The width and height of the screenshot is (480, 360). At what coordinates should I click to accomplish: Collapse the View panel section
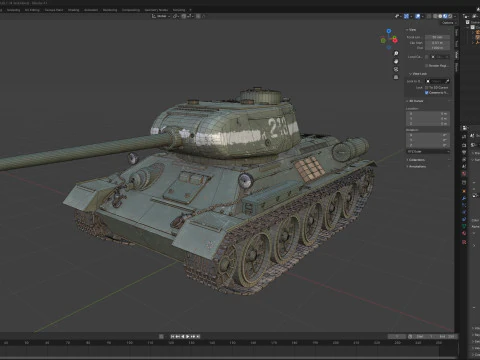coord(411,30)
